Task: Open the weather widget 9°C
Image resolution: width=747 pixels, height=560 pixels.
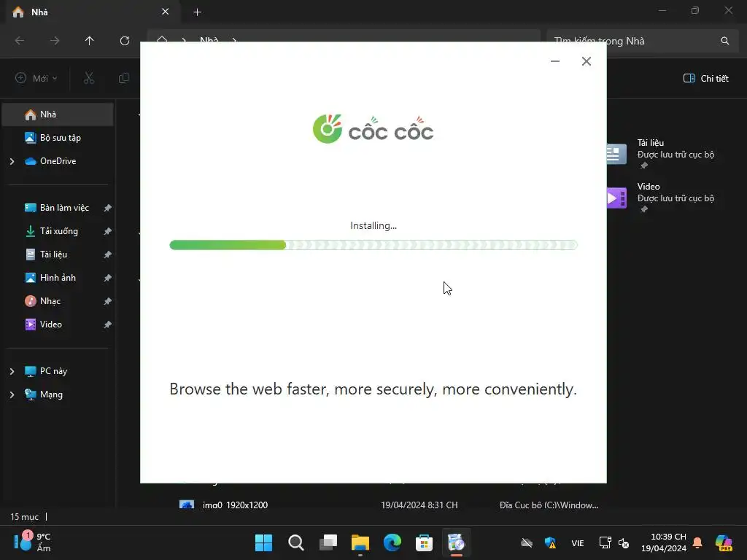Action: [x=32, y=542]
